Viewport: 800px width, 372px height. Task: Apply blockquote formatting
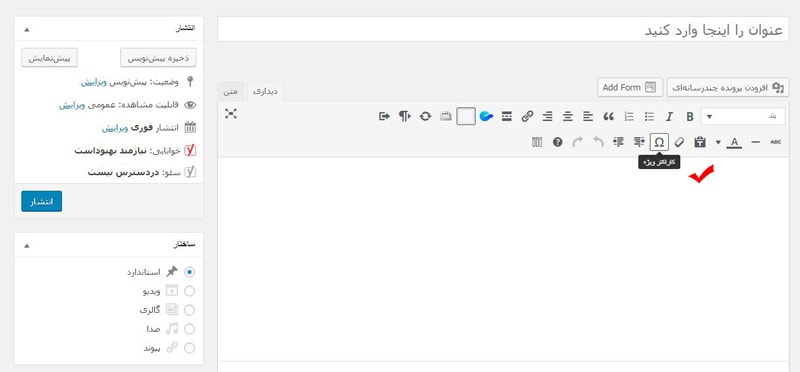pos(609,117)
